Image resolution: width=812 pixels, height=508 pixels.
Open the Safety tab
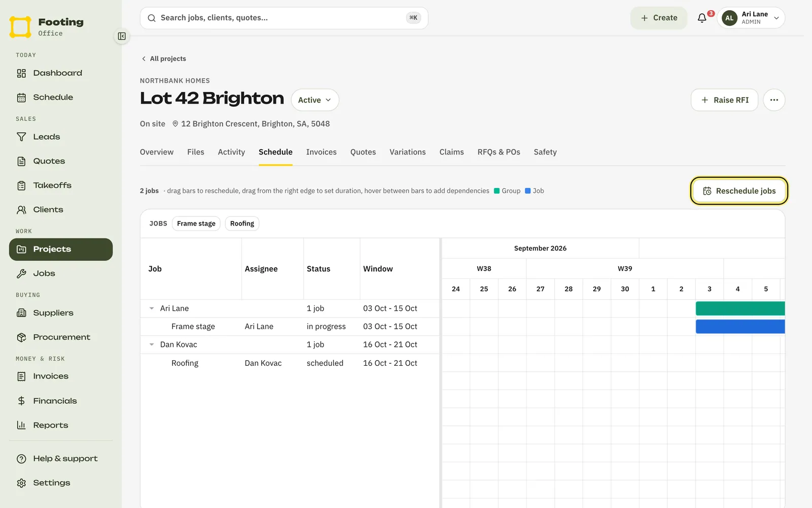tap(545, 152)
